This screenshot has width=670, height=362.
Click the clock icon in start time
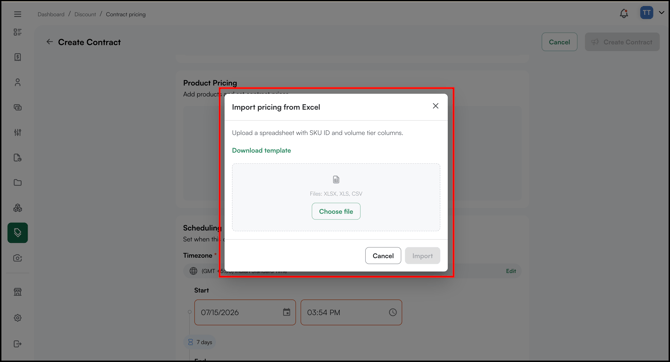[x=393, y=312]
